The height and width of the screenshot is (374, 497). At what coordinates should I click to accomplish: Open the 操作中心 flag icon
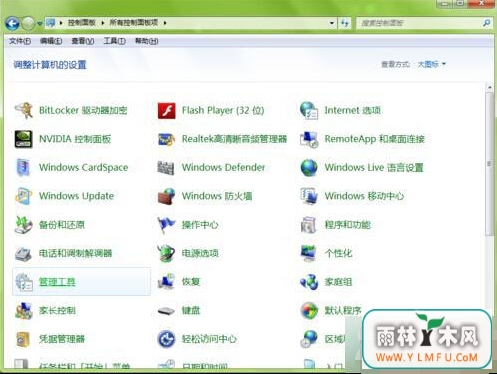tap(166, 225)
